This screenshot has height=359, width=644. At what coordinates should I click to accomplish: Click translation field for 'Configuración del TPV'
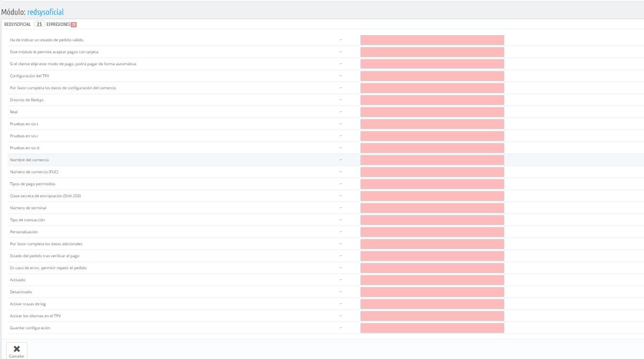[432, 76]
